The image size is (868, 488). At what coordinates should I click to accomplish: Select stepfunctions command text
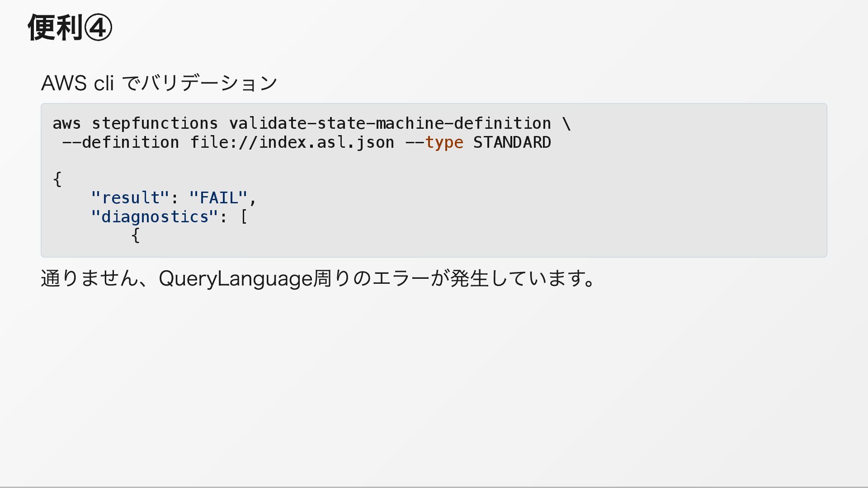[155, 123]
